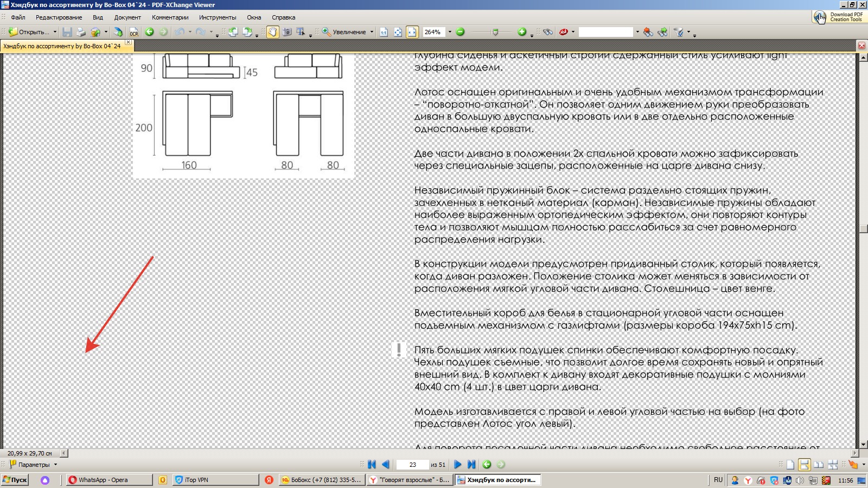Select Continuous Facing layout
This screenshot has width=868, height=488.
[833, 465]
